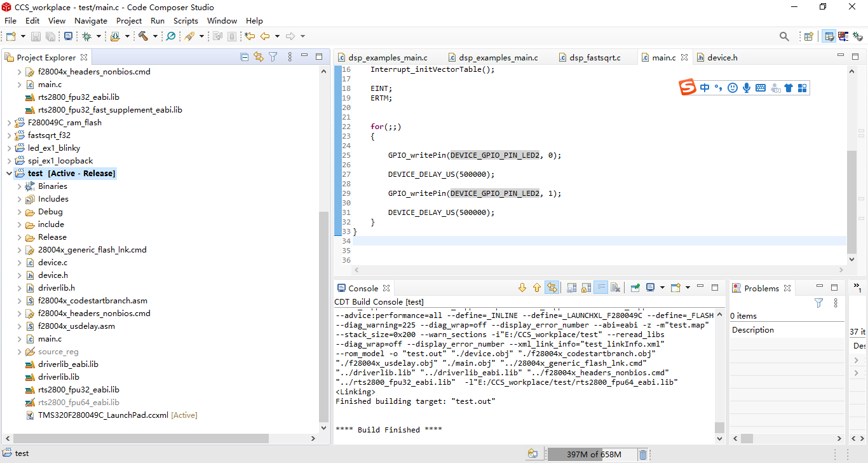
Task: Click Sogou IME emoji face icon
Action: pos(733,88)
